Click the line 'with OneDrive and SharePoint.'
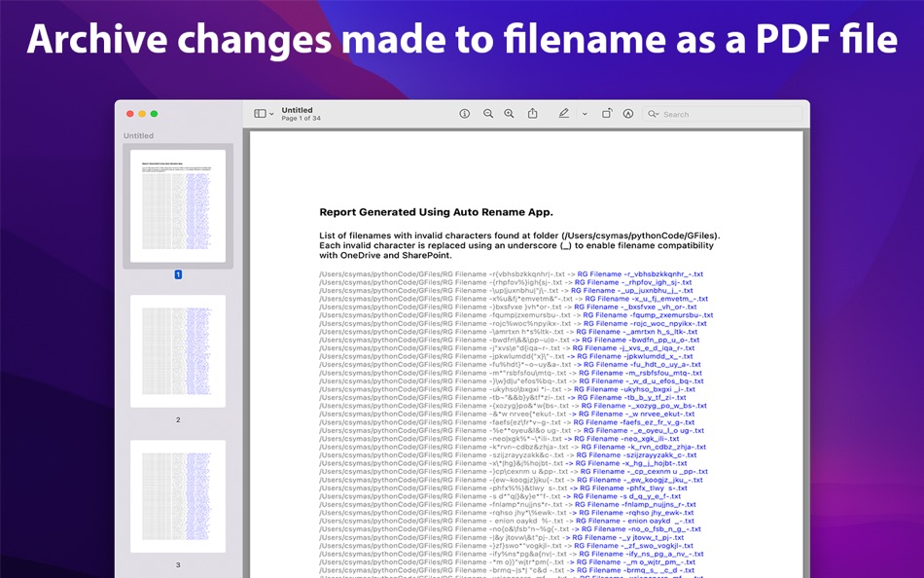 [x=385, y=255]
